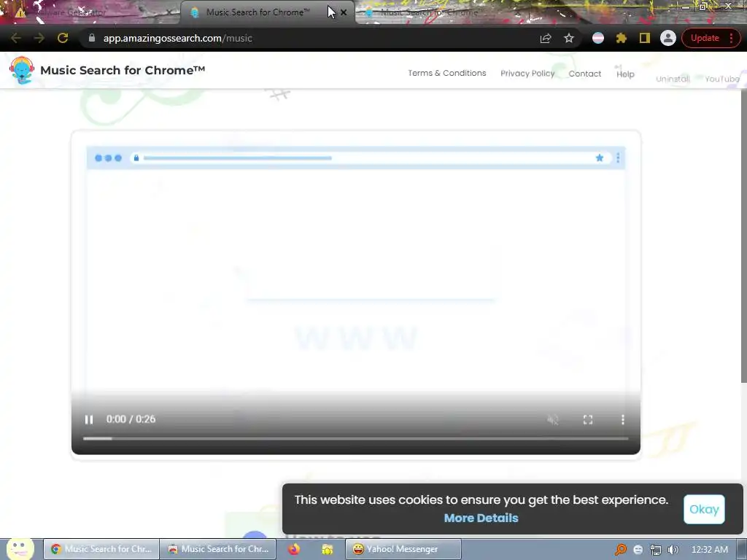Go forward with the browser forward arrow
This screenshot has height=560, width=747.
click(x=39, y=38)
